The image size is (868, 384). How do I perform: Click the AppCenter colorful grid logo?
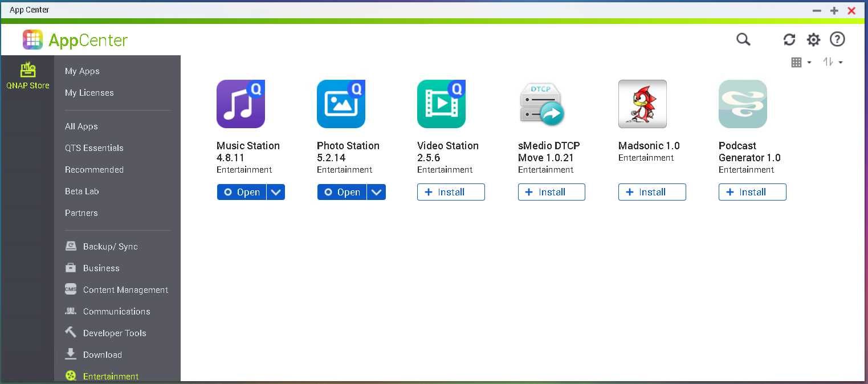[32, 39]
